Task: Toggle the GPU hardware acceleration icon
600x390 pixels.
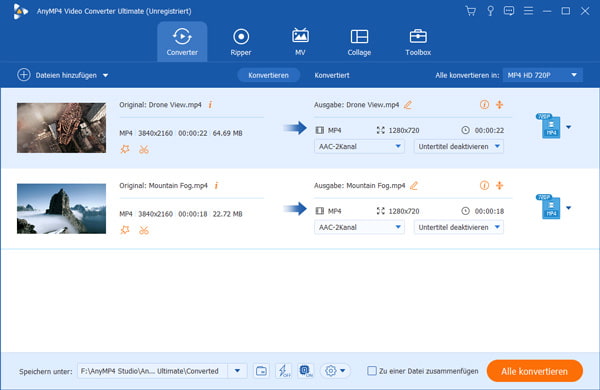Action: pyautogui.click(x=306, y=370)
